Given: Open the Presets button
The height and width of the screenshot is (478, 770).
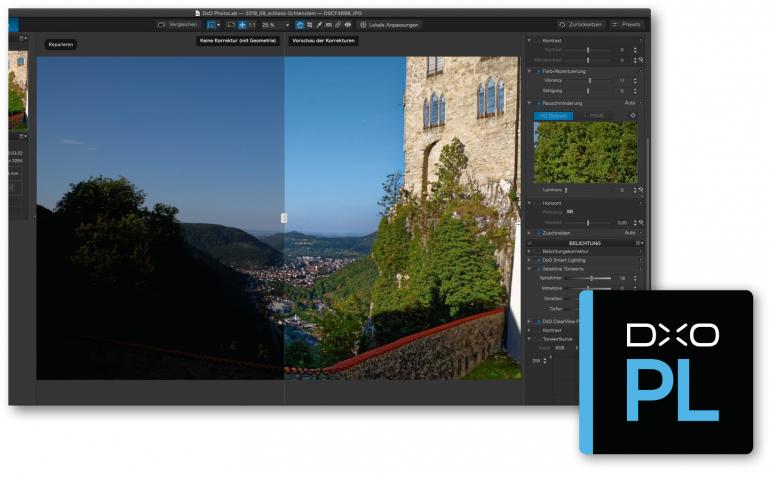Looking at the screenshot, I should (627, 24).
